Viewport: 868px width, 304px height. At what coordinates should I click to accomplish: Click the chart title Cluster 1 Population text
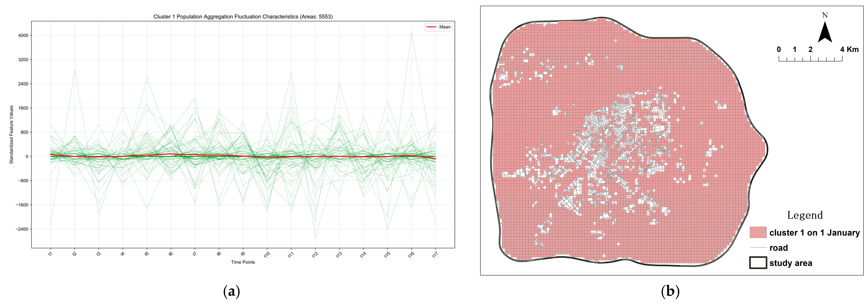point(243,16)
